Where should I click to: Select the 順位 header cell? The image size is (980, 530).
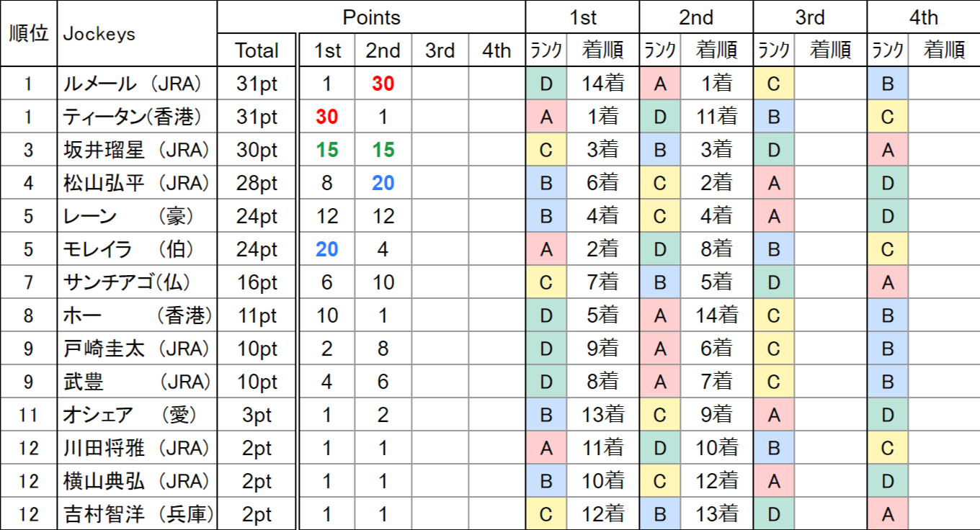click(x=28, y=34)
